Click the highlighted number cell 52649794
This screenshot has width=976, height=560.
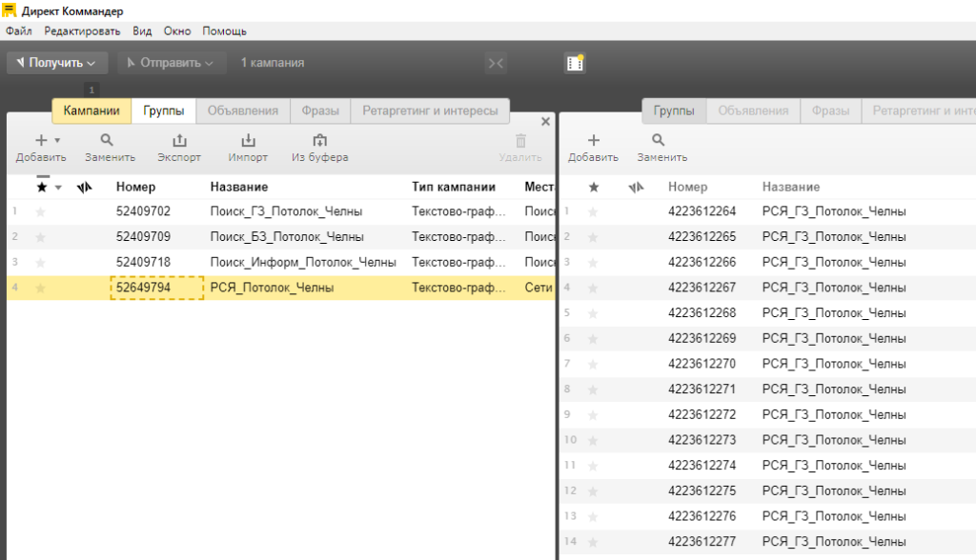[x=157, y=288]
